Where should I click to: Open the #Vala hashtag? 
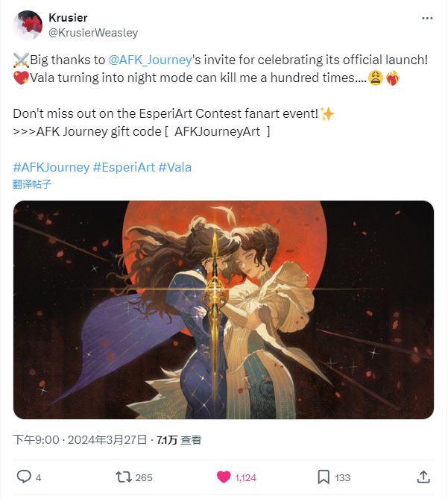(x=175, y=167)
